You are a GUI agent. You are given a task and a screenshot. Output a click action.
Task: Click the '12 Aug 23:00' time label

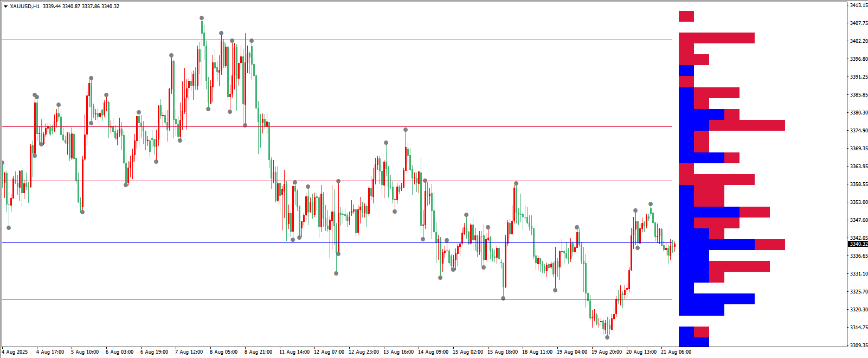point(363,352)
